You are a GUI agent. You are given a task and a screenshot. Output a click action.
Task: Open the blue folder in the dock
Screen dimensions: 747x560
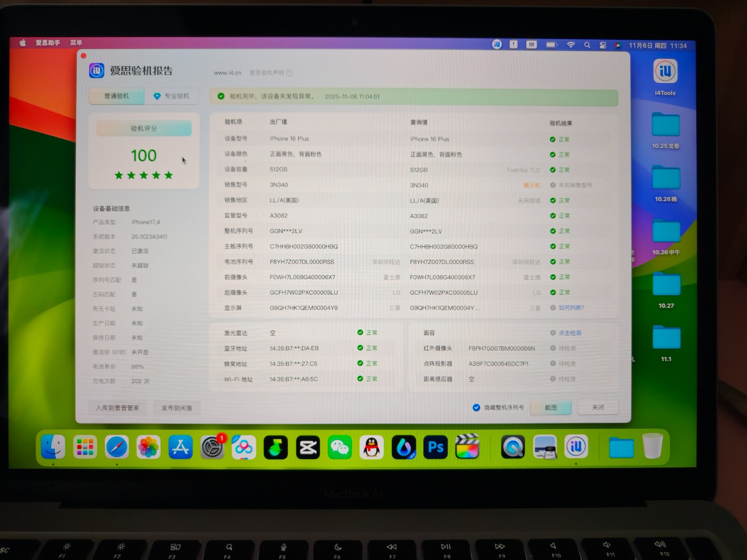621,447
